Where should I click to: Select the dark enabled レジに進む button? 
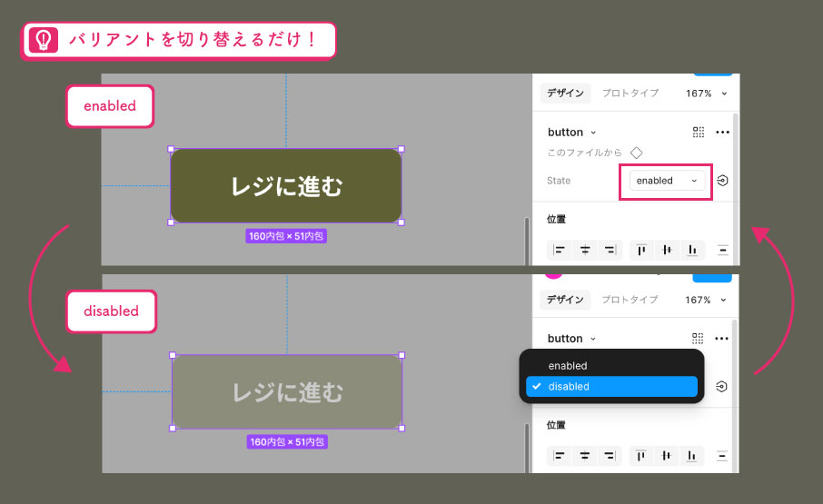[x=286, y=185]
